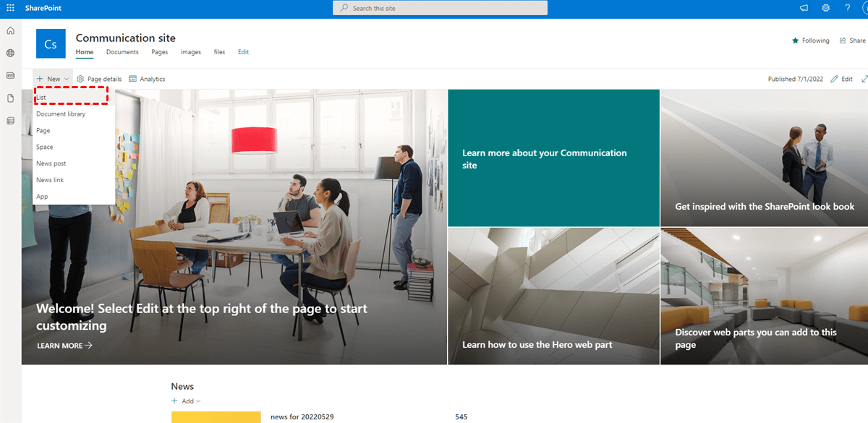This screenshot has width=868, height=423.
Task: Select News post from the New menu
Action: [74, 163]
